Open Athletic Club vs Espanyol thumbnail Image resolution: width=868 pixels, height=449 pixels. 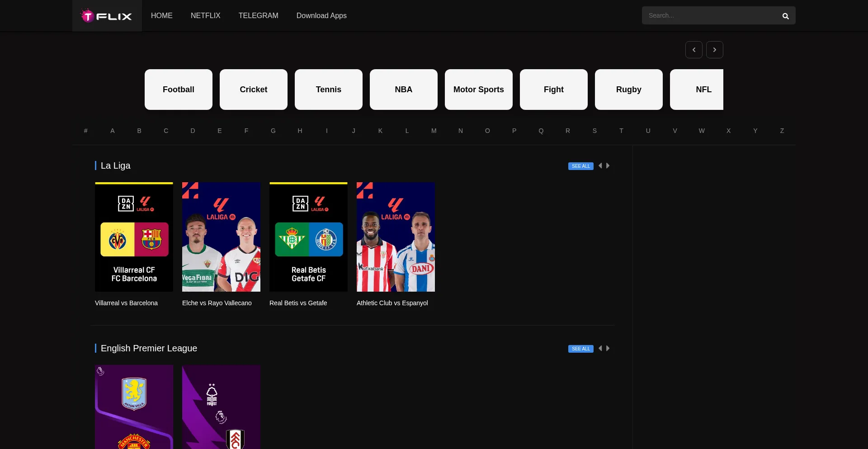396,237
